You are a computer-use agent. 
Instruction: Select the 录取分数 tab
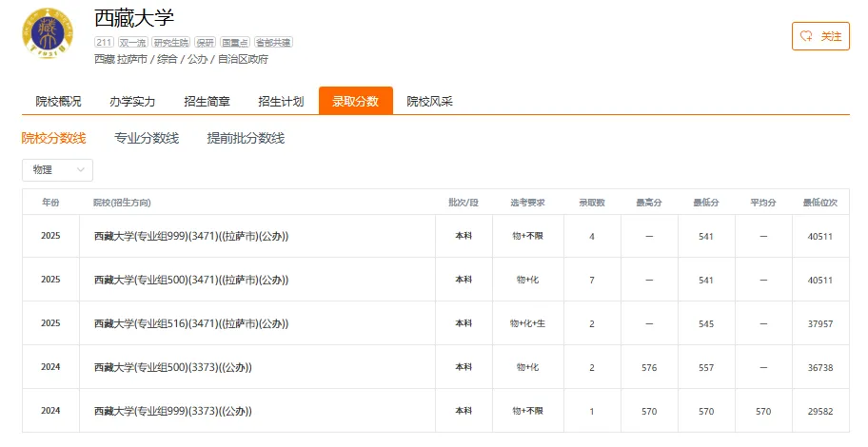(355, 101)
